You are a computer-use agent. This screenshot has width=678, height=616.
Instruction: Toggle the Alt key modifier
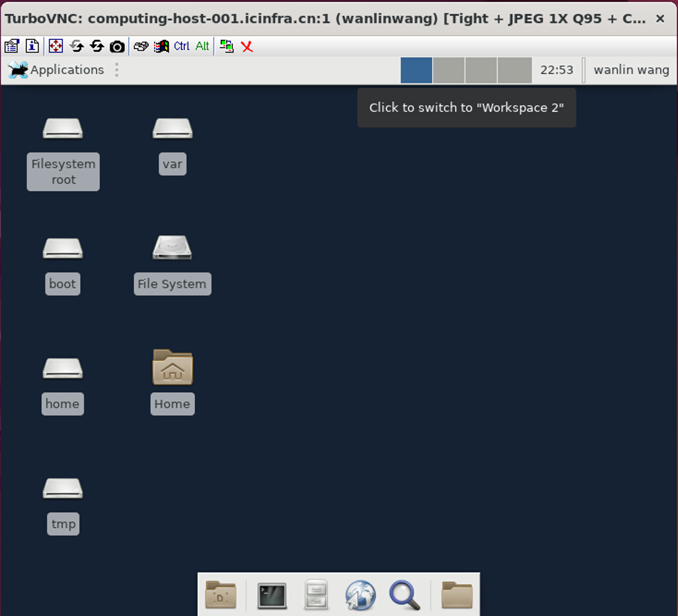click(202, 46)
